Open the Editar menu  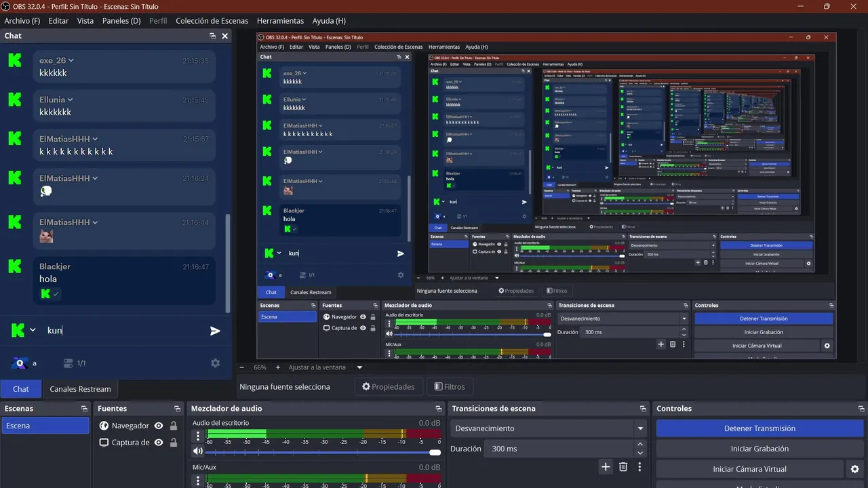(58, 20)
